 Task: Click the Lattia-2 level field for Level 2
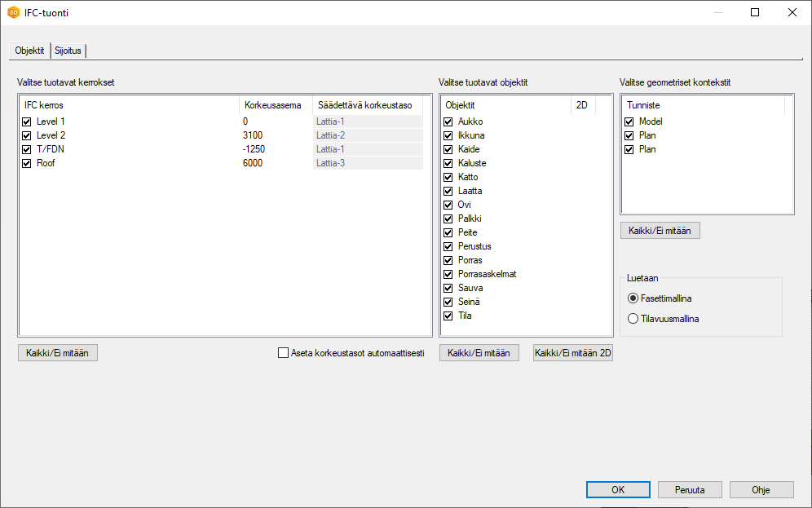coord(368,135)
